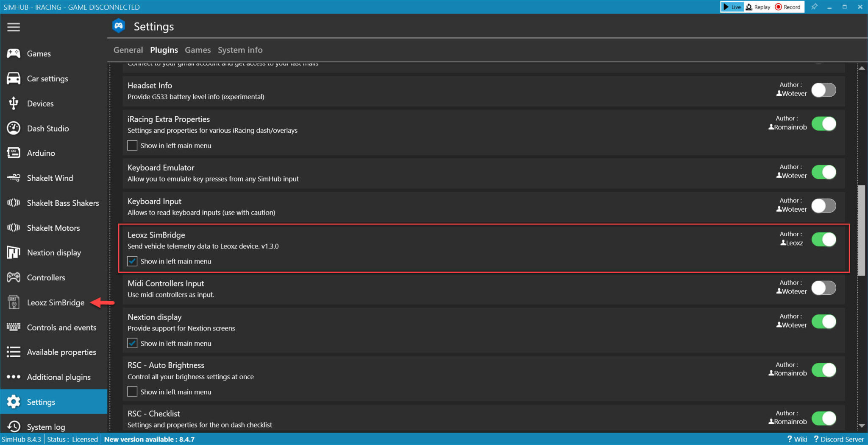Check iRacing Extra Properties left menu box
This screenshot has height=445, width=868.
coord(132,146)
